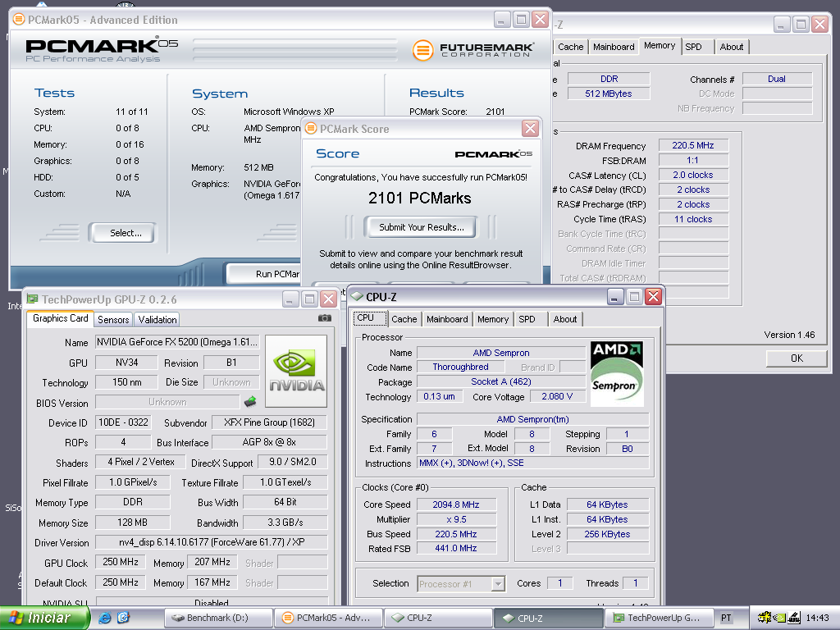Viewport: 840px width, 630px height.
Task: Close the front CPU-Z window
Action: (x=653, y=296)
